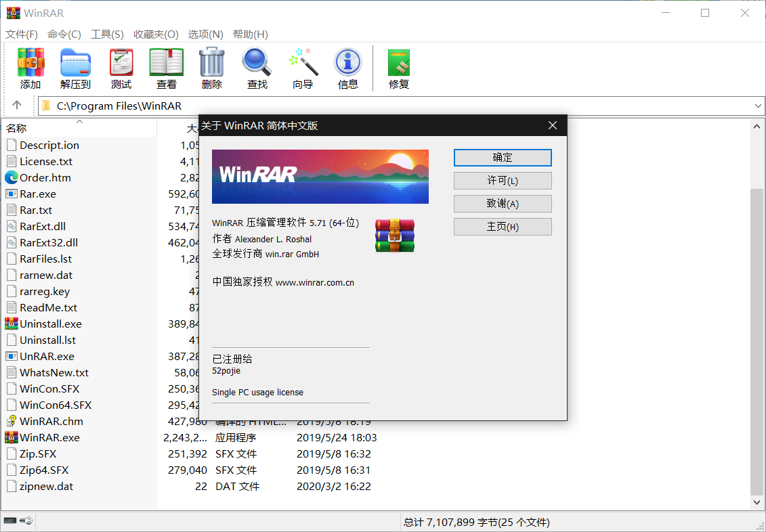Click the Rar.exe console icon
Viewport: 766px width, 532px height.
point(12,194)
